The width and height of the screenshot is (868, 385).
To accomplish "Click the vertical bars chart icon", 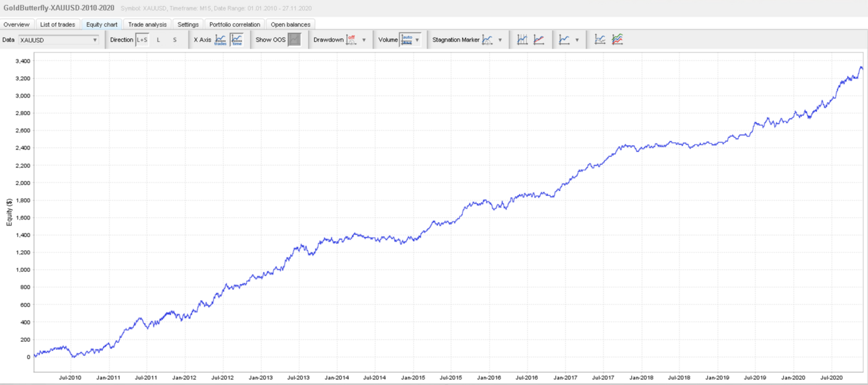I will (522, 40).
